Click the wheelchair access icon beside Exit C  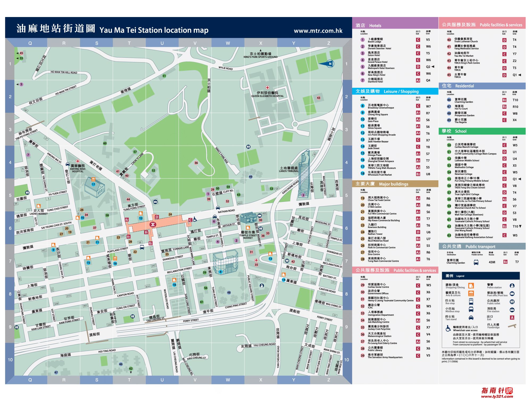pyautogui.click(x=195, y=219)
